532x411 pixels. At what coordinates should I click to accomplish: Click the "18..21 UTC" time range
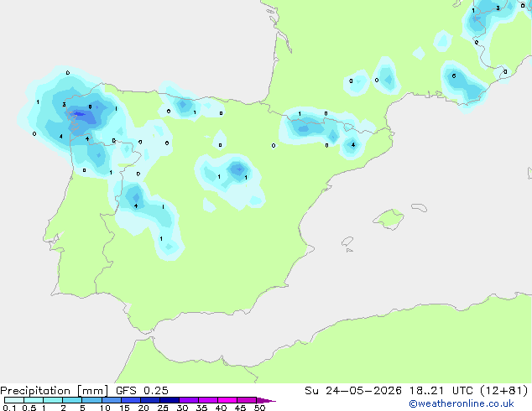pyautogui.click(x=441, y=391)
